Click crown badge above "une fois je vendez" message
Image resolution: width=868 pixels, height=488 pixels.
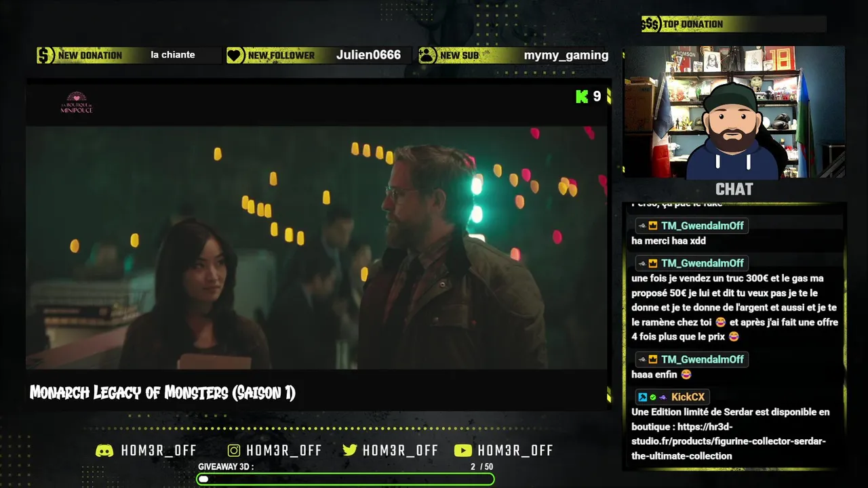652,264
